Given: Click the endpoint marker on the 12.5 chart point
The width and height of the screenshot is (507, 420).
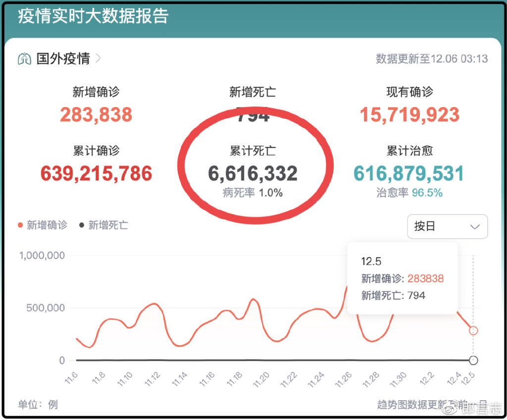Looking at the screenshot, I should (474, 331).
